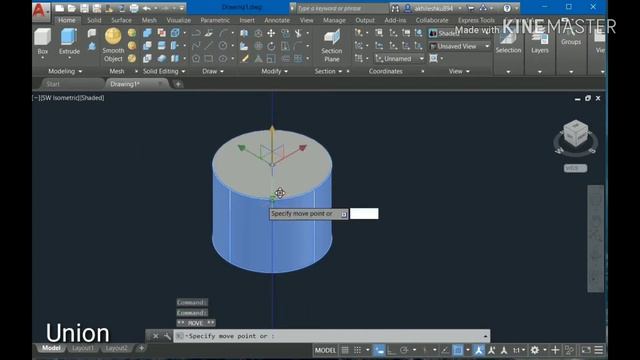
Task: Click the new drawing plus tab button
Action: pyautogui.click(x=178, y=84)
